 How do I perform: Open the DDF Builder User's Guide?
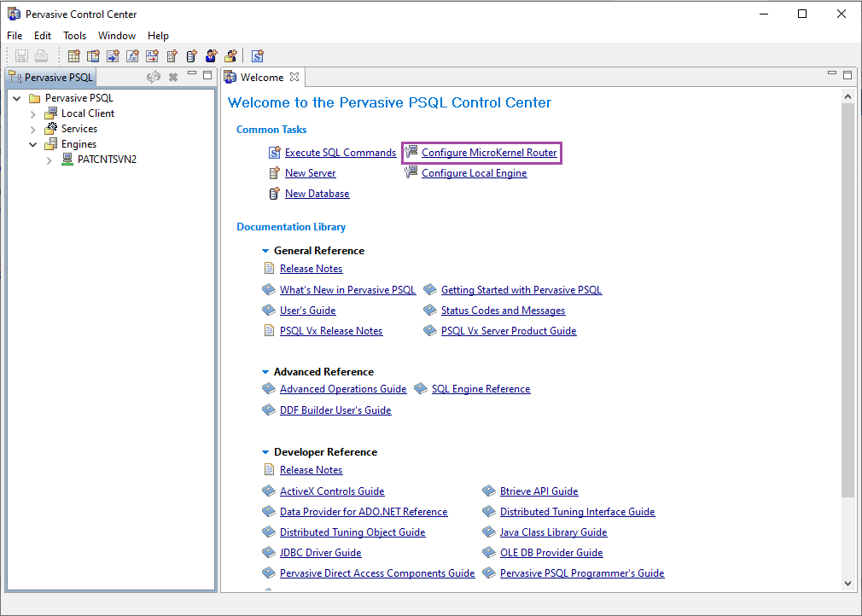click(335, 410)
